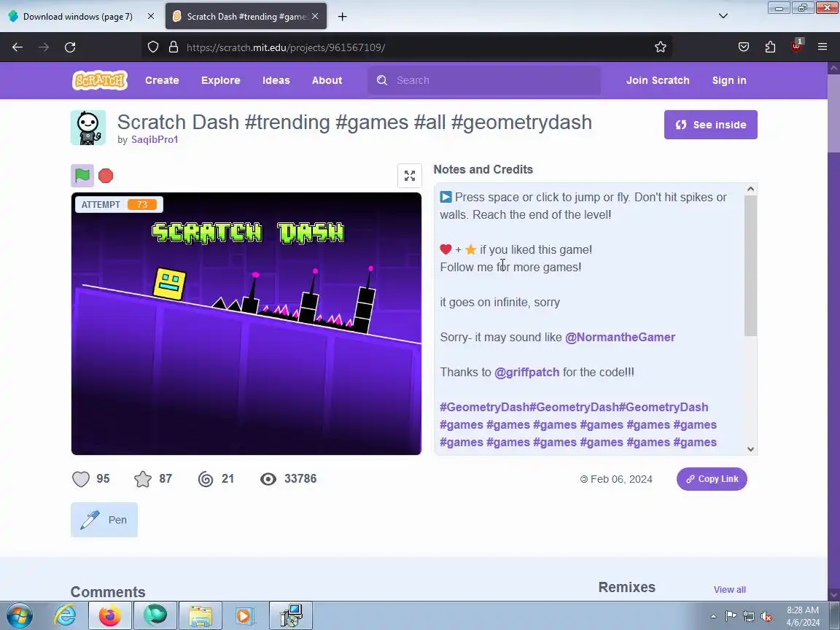The image size is (840, 630).
Task: Click the uBlock Origin toolbar icon
Action: tap(796, 45)
